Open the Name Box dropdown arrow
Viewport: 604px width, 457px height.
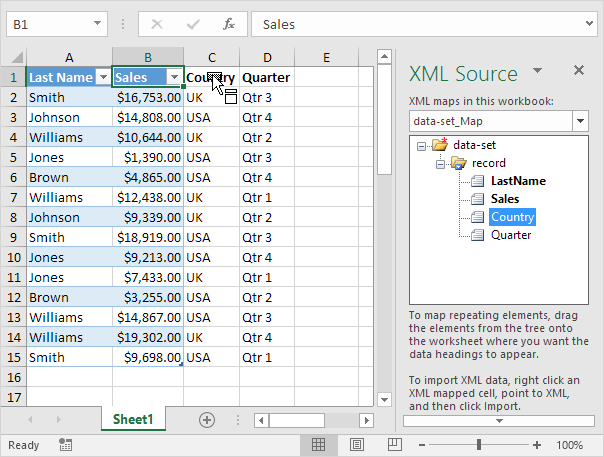click(x=97, y=23)
